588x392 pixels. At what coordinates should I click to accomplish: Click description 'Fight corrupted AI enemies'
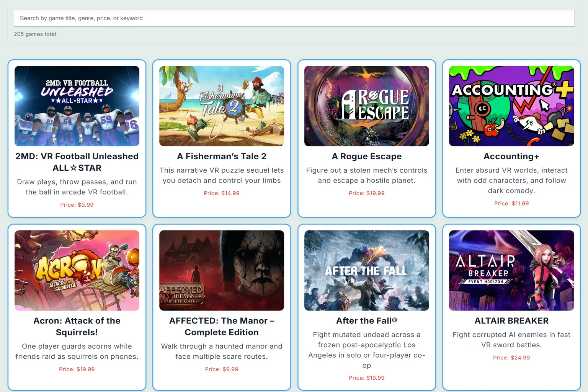click(511, 340)
